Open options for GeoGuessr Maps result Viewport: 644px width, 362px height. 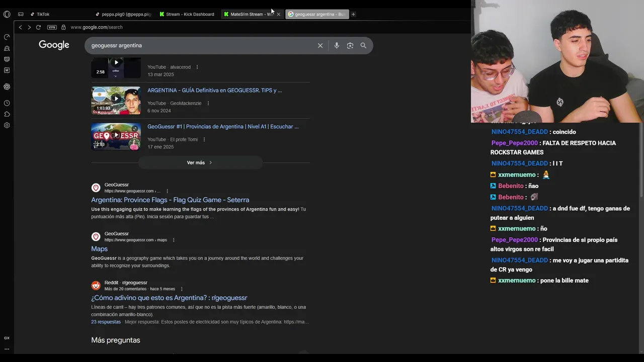pos(174,240)
